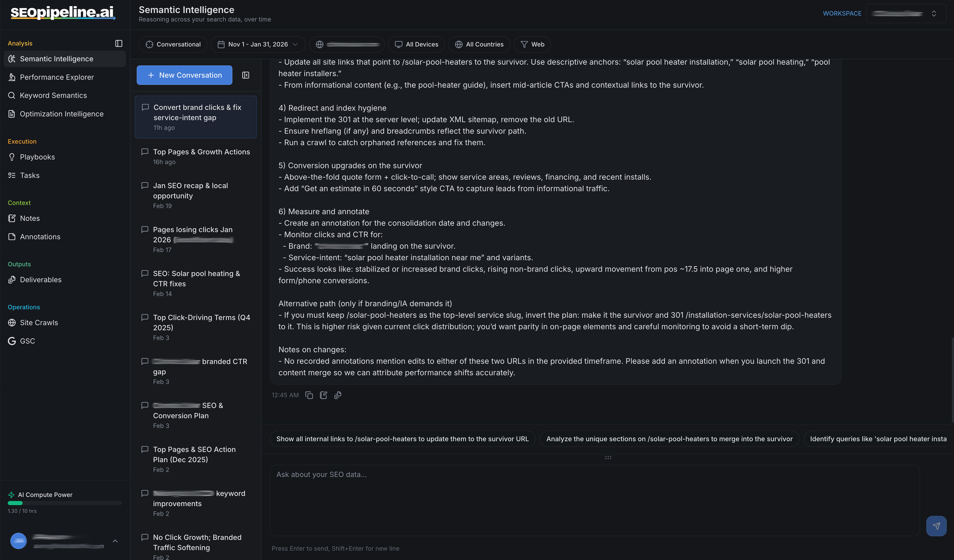
Task: Open the Nov 1 - Jan 31, 2026 date picker
Action: [x=258, y=44]
